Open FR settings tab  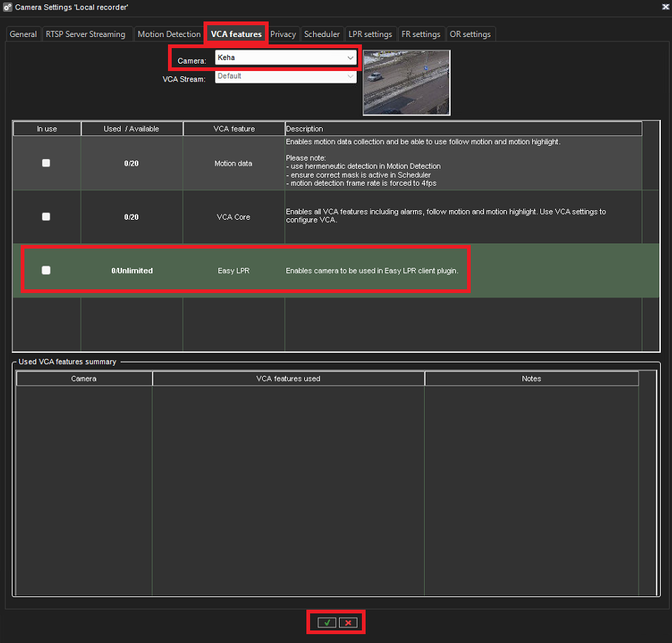click(420, 34)
